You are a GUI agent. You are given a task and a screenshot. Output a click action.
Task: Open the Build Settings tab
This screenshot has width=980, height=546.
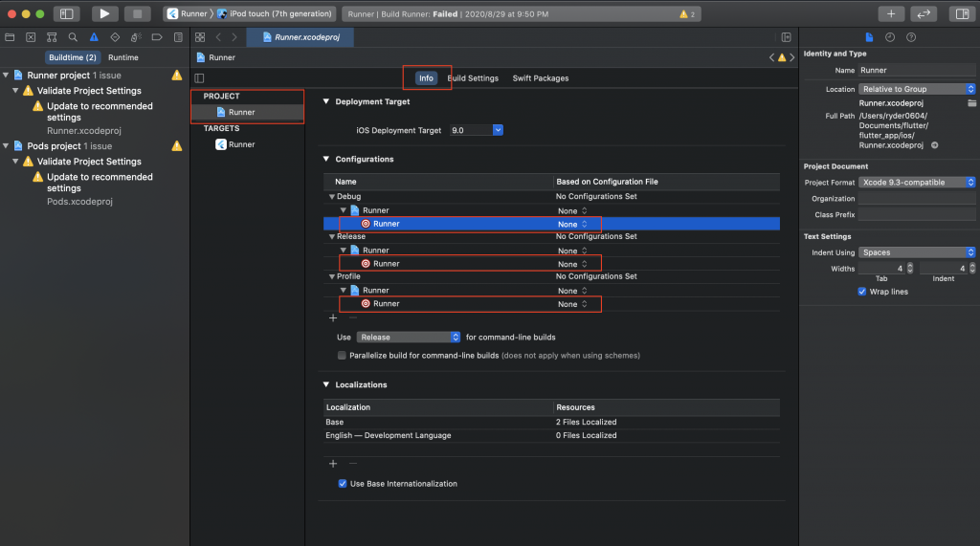[473, 78]
